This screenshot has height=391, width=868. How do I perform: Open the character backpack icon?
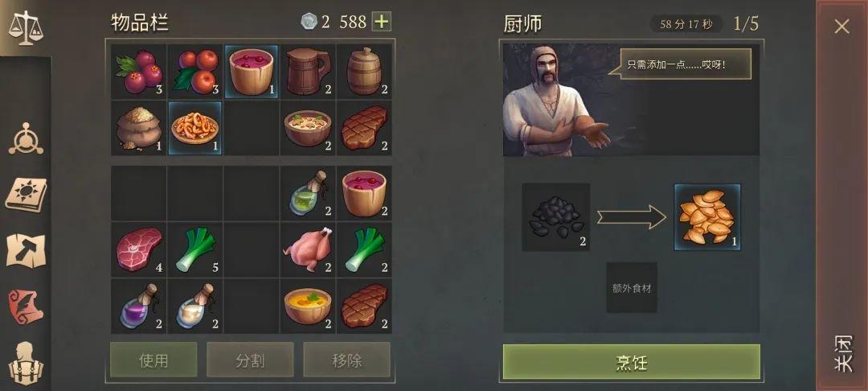(26, 363)
